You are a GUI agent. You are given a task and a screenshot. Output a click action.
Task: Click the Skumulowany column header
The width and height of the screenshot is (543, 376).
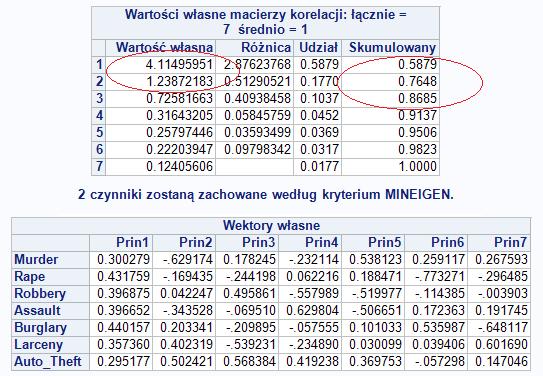(x=393, y=48)
